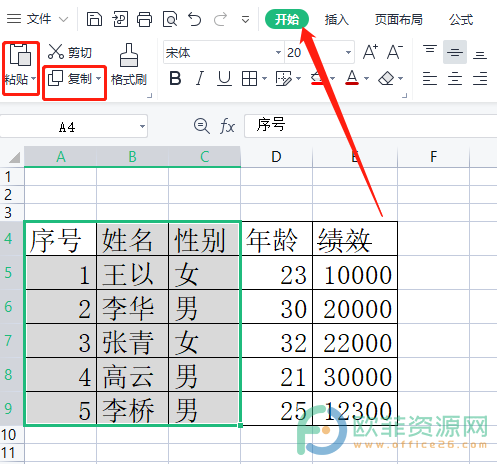Click the Undo arrow icon
Viewport: 497px width, 464px height.
click(195, 19)
